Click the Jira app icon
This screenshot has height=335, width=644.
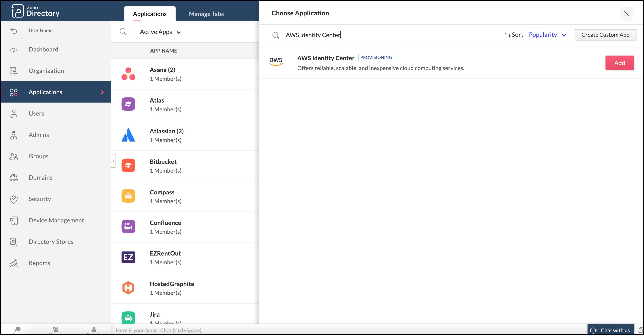point(128,318)
